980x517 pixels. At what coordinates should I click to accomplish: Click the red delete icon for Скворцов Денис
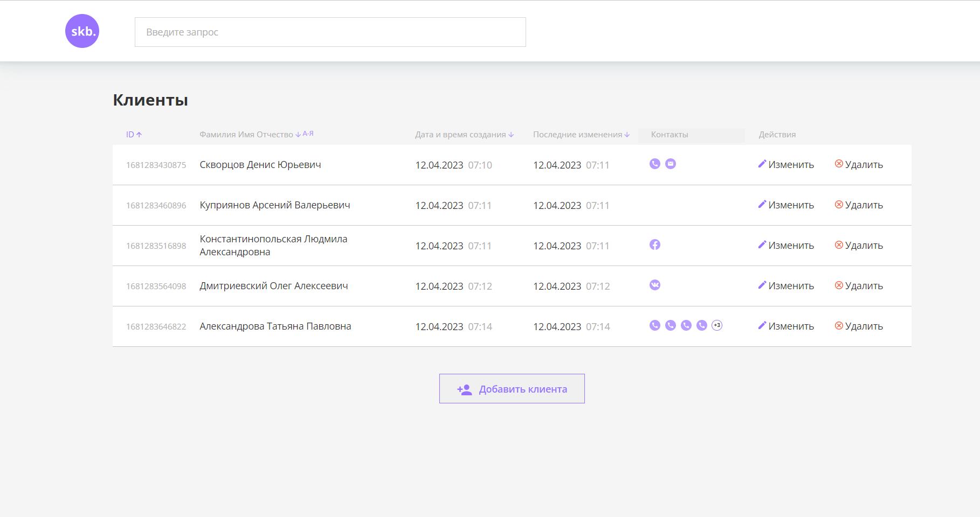coord(840,164)
